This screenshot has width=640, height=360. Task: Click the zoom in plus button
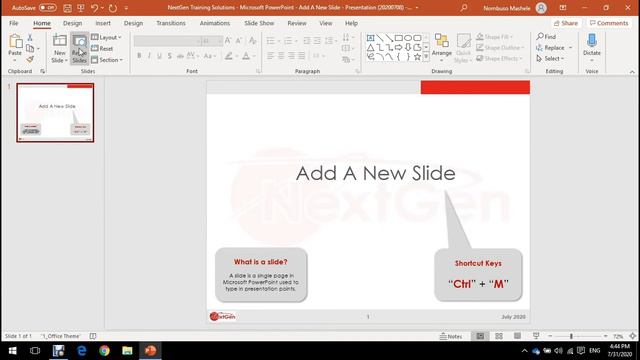(605, 336)
